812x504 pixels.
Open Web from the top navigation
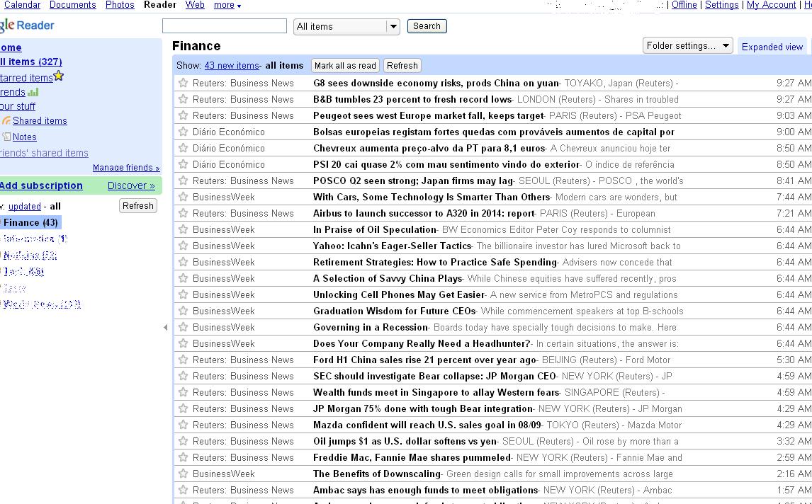[195, 5]
